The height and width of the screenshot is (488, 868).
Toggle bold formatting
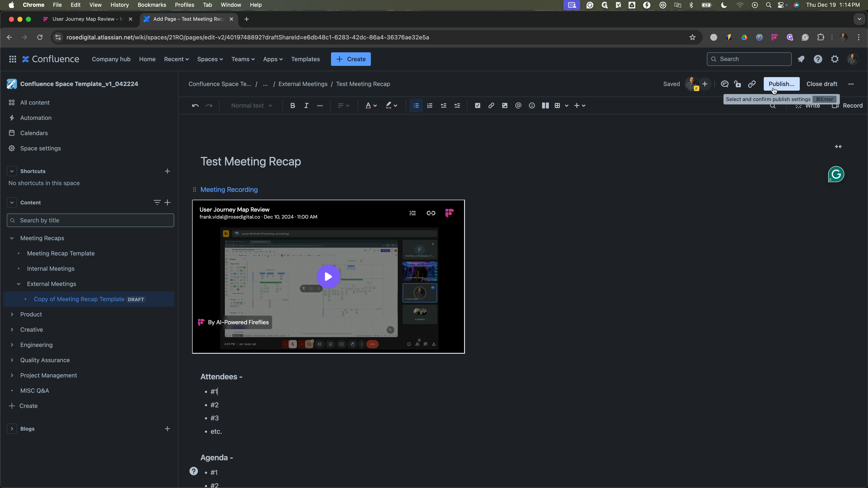coord(292,106)
